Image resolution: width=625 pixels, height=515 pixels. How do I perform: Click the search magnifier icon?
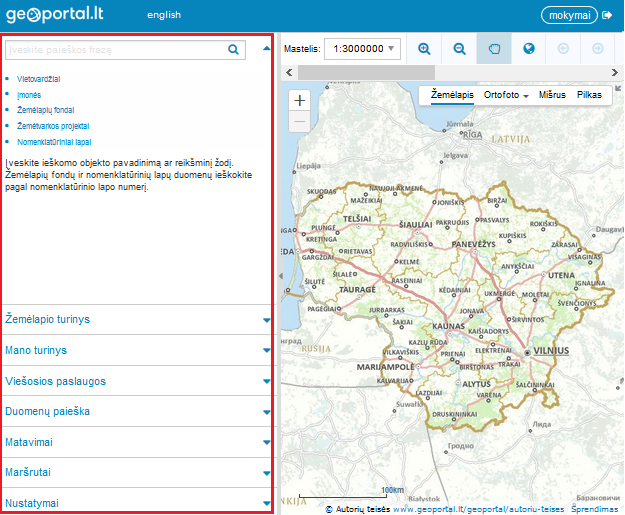tap(233, 49)
